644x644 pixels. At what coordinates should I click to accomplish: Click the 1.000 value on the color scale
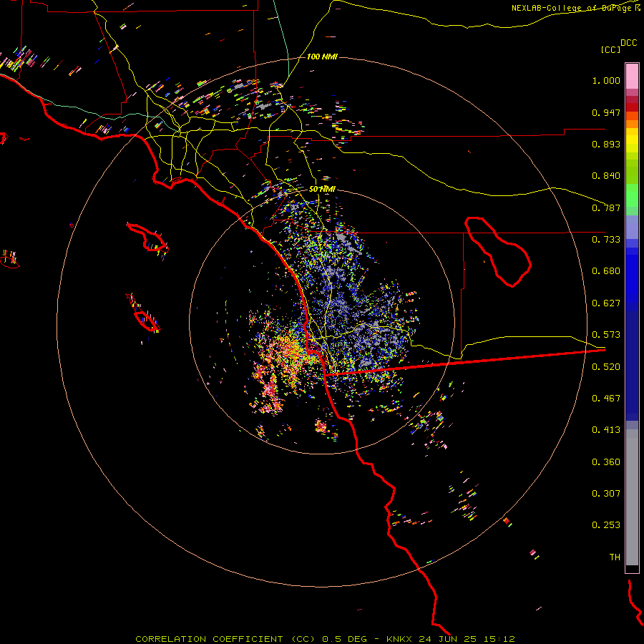click(x=606, y=81)
